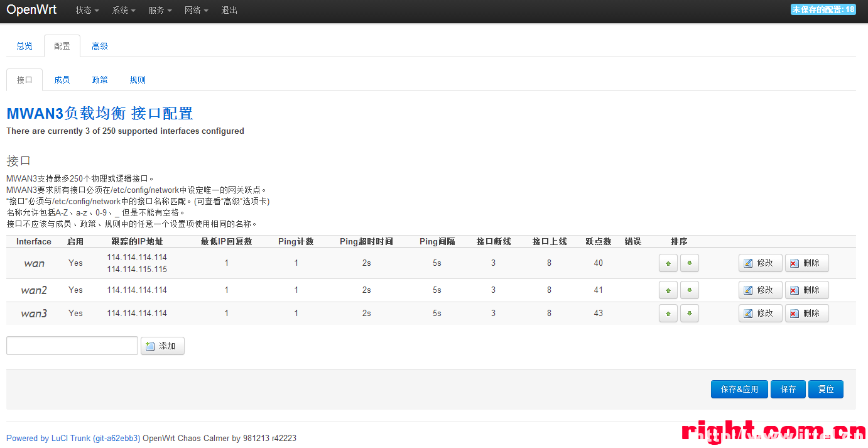
Task: Edit the wan3 interface (修改)
Action: [x=760, y=313]
